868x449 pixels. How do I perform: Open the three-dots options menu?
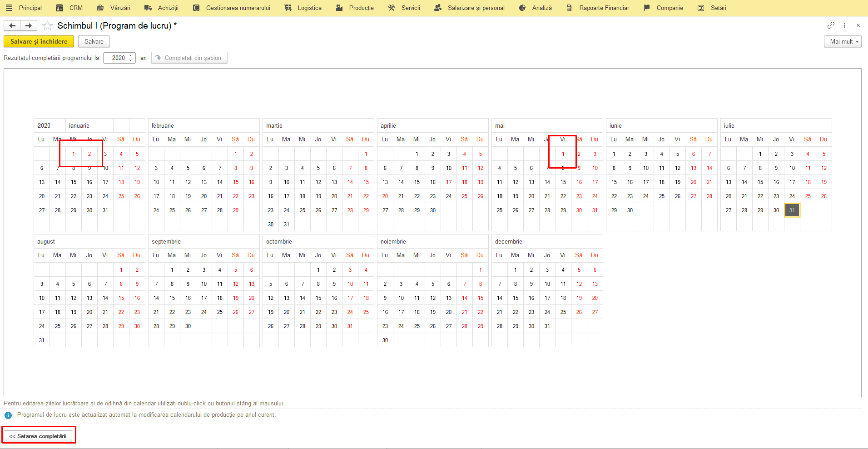pyautogui.click(x=844, y=25)
